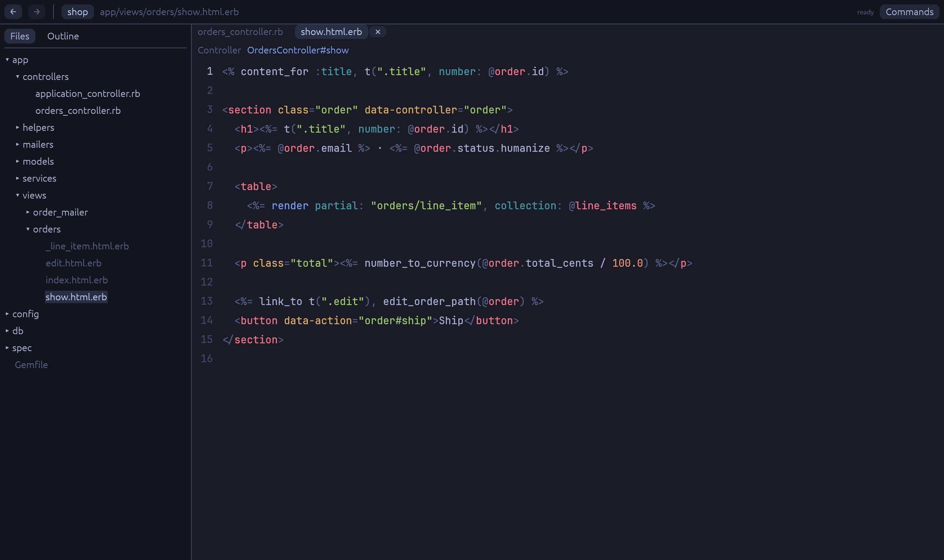Image resolution: width=944 pixels, height=560 pixels.
Task: Click the closing table tag on line 9
Action: click(x=259, y=225)
